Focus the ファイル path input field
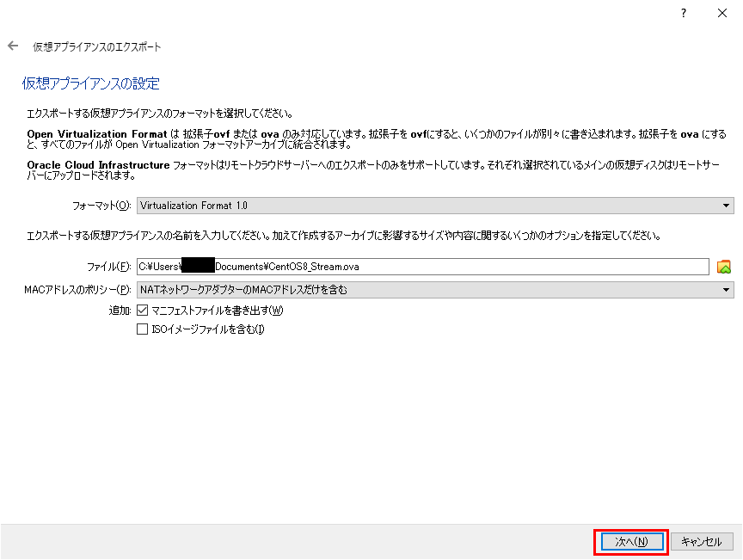The width and height of the screenshot is (743, 560). tap(423, 267)
